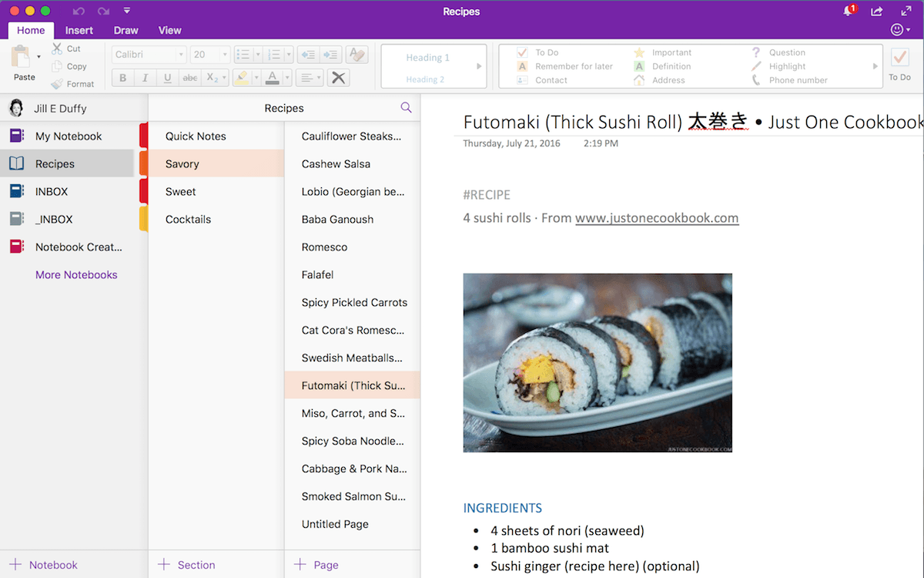
Task: Open the font size 20 dropdown
Action: tap(225, 55)
